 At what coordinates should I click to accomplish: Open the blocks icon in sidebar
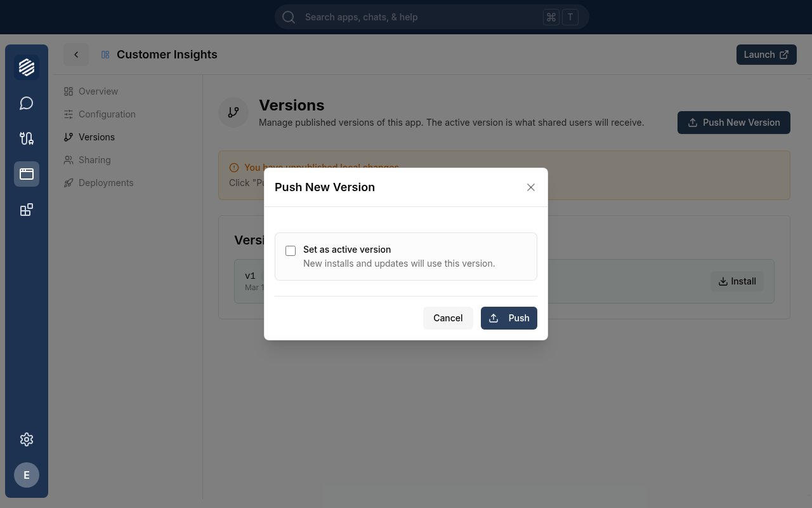[x=27, y=210]
